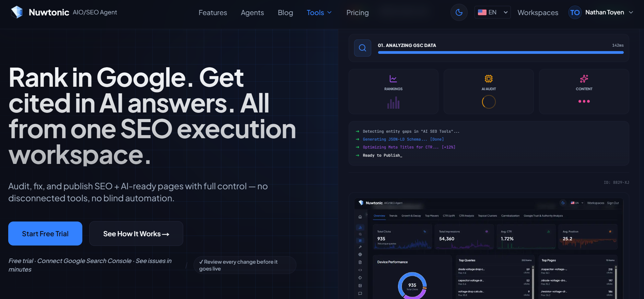The height and width of the screenshot is (299, 644).
Task: Open Workspaces in the top navigation
Action: [x=538, y=13]
